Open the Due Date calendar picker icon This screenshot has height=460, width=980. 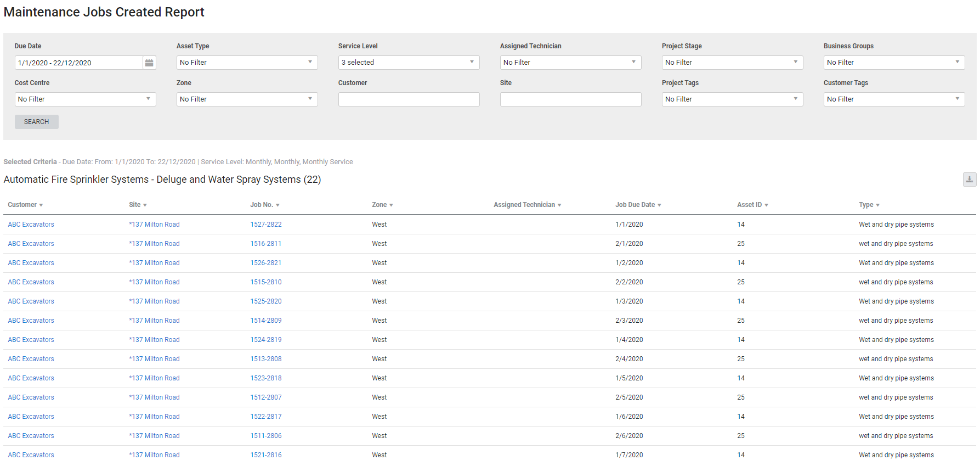click(x=149, y=63)
